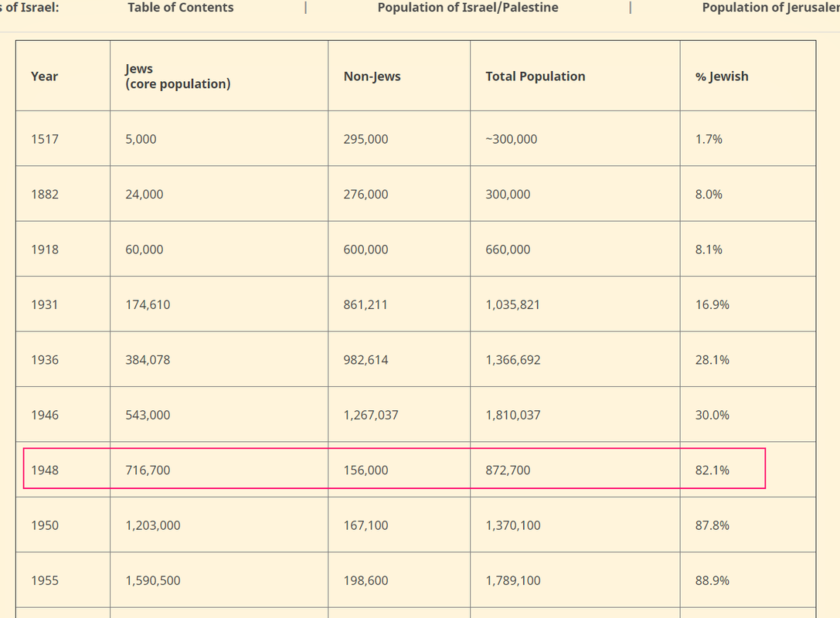Image resolution: width=840 pixels, height=618 pixels.
Task: Select the 1,370,100 total population cell
Action: point(576,525)
